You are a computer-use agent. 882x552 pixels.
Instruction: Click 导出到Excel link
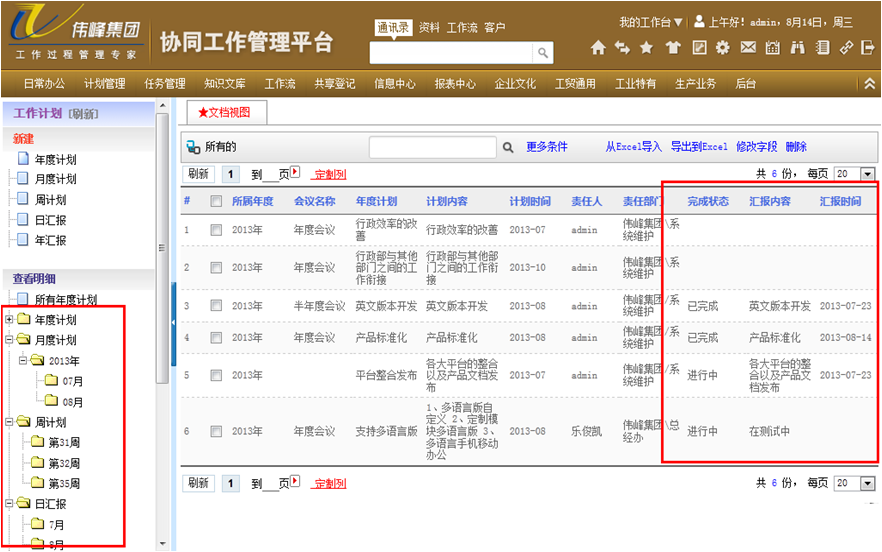coord(699,147)
